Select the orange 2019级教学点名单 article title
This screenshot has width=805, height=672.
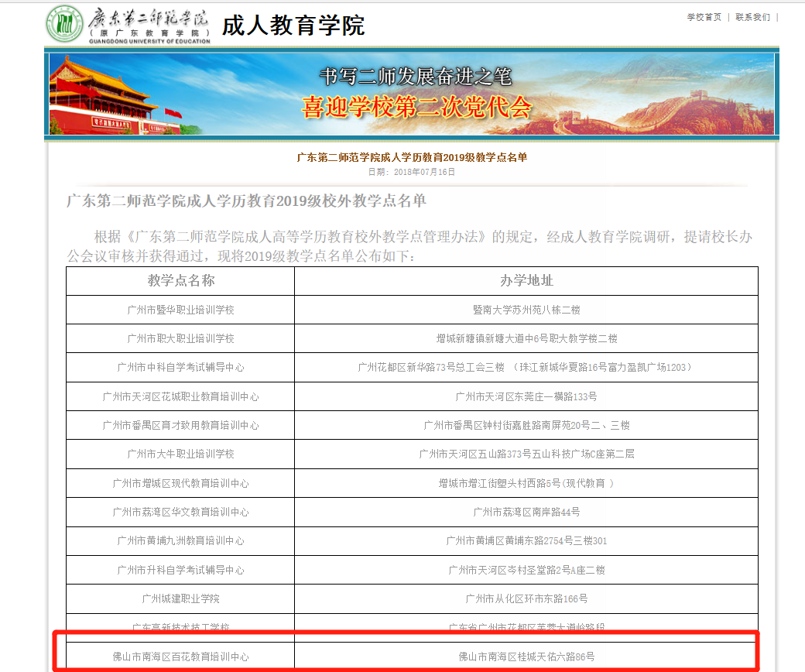click(412, 157)
